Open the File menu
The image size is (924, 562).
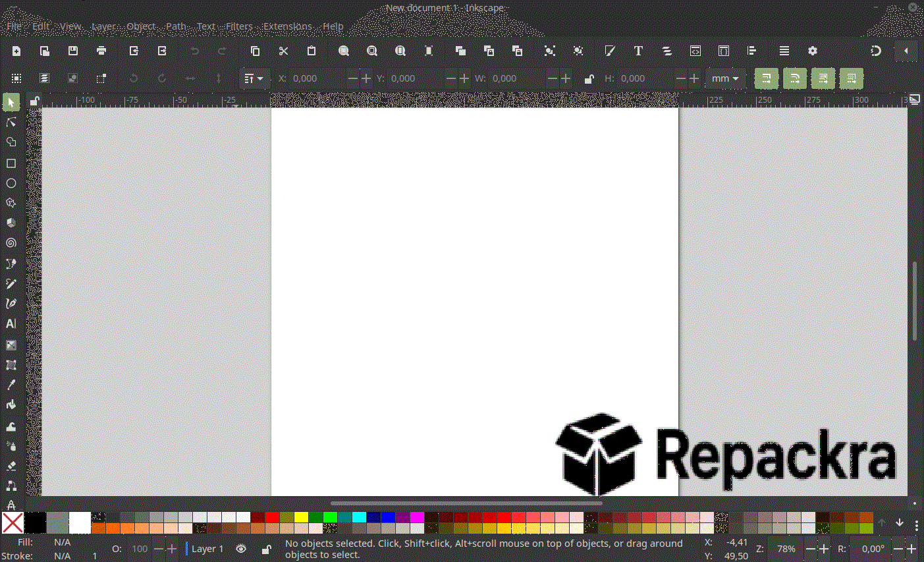coord(14,26)
